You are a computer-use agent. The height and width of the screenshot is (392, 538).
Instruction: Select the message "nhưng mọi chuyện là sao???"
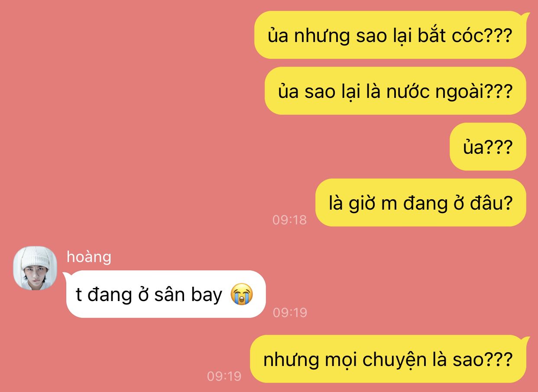(388, 359)
